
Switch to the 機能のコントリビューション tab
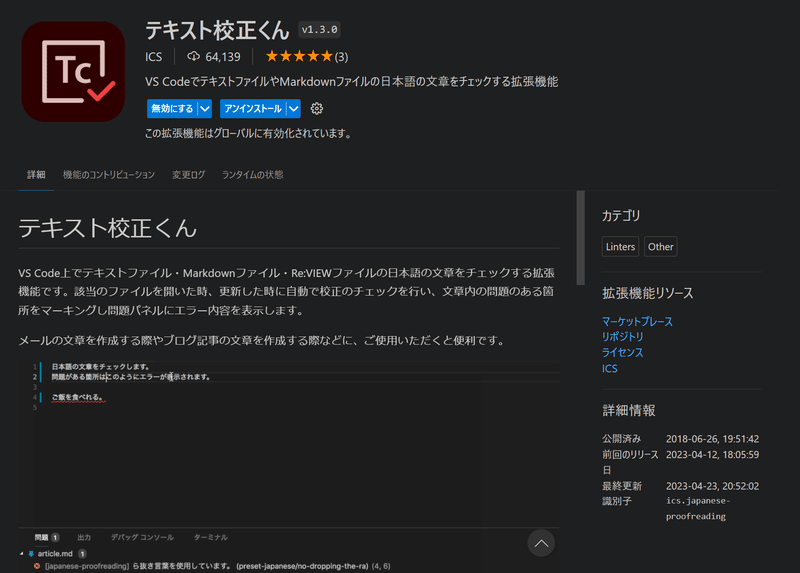click(109, 175)
